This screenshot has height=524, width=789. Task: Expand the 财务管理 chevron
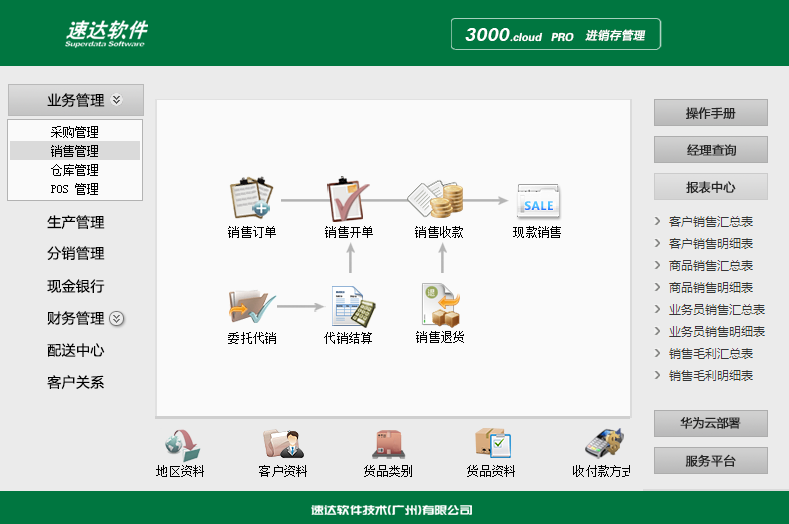117,319
